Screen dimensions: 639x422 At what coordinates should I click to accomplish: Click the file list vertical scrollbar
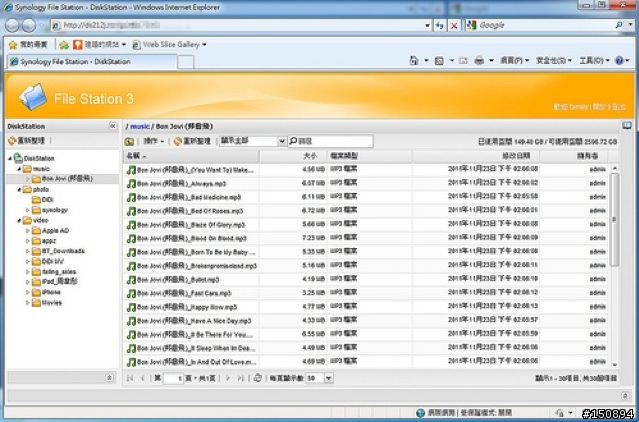click(x=614, y=220)
